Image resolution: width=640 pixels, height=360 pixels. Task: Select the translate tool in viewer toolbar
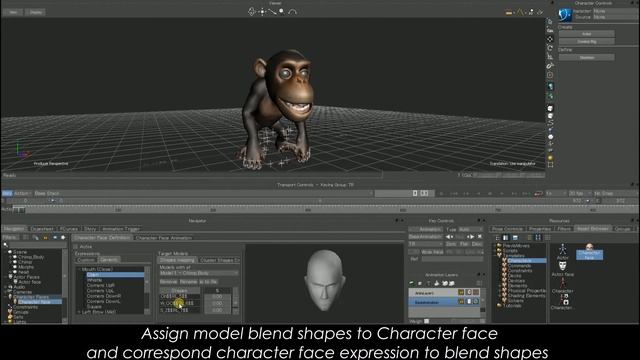(x=550, y=39)
